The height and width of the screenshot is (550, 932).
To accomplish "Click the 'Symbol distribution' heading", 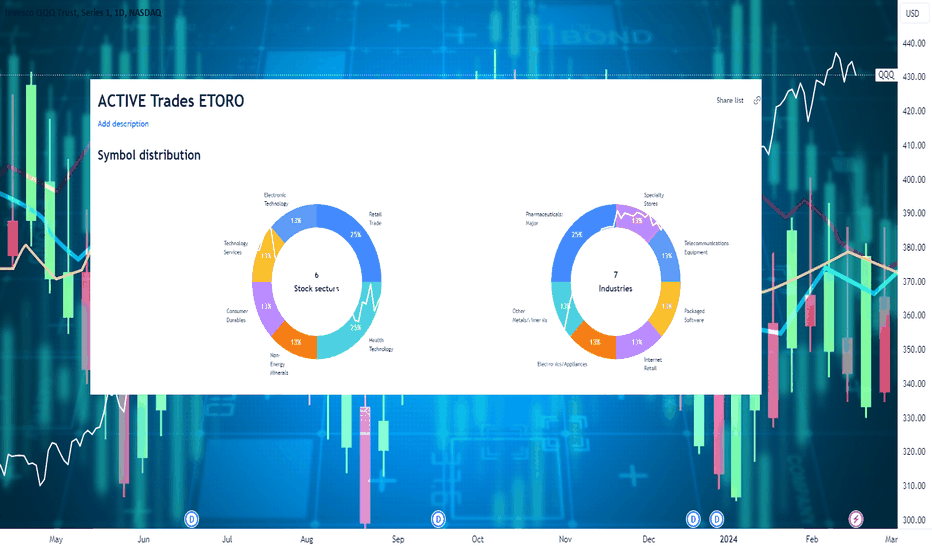I will point(149,155).
